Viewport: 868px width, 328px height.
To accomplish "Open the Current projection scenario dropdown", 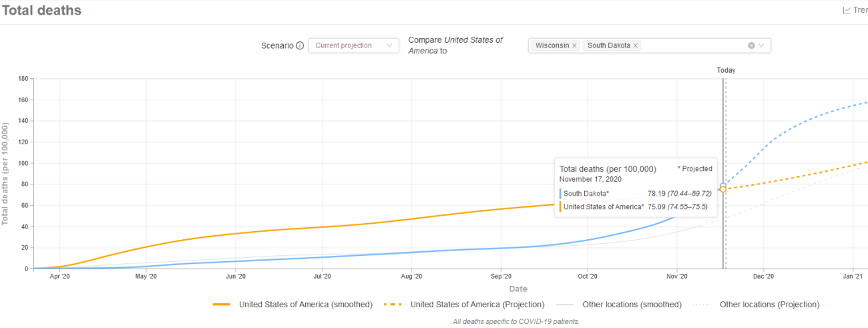I will pos(353,46).
